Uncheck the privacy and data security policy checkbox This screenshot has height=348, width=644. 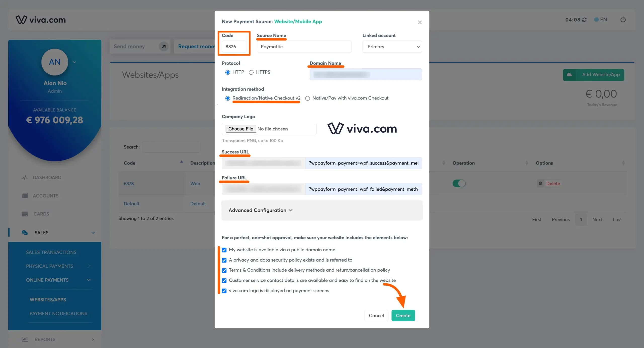pyautogui.click(x=224, y=260)
